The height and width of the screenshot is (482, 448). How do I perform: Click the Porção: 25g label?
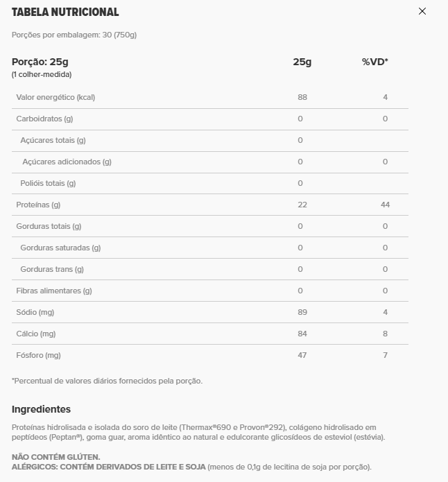point(40,62)
